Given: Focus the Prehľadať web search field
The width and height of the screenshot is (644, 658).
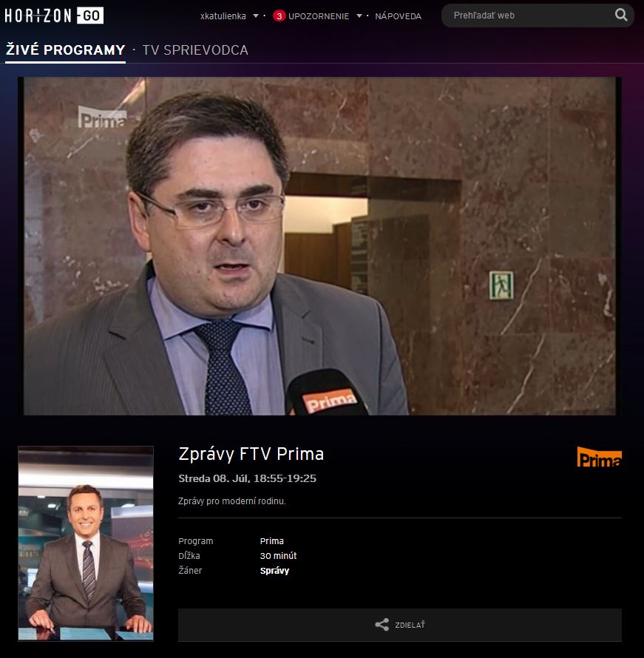Looking at the screenshot, I should (527, 16).
